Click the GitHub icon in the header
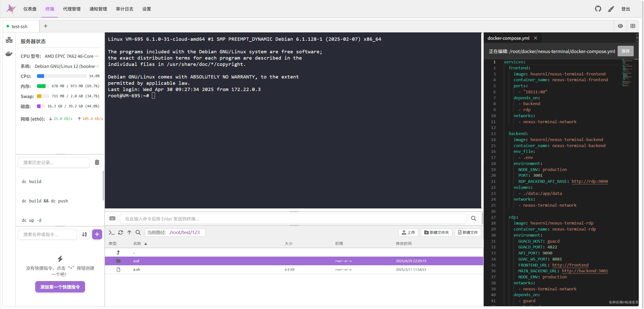644x309 pixels. (x=598, y=9)
